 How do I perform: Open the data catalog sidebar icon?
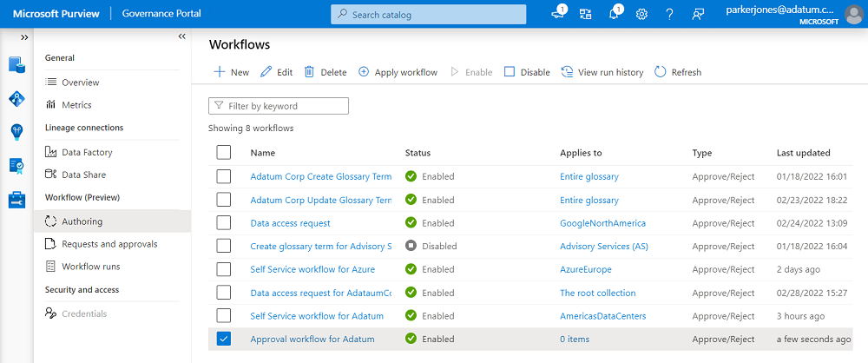coord(16,64)
